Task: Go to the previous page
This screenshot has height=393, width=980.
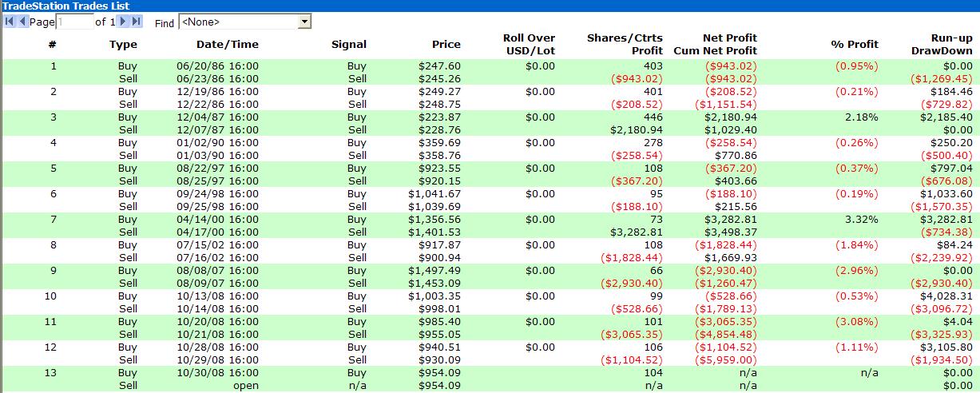Action: coord(22,22)
